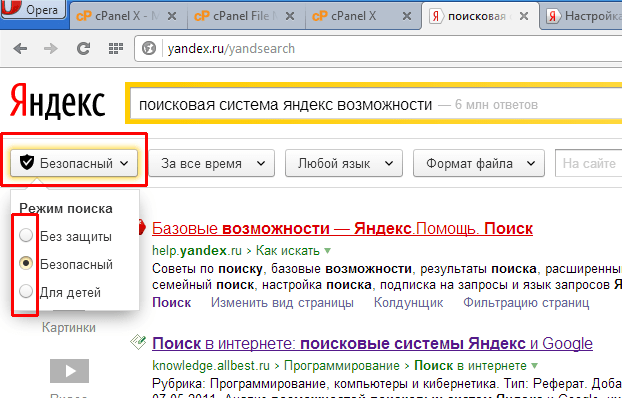
Task: Open the Как искать breadcrumb link
Action: (x=288, y=251)
